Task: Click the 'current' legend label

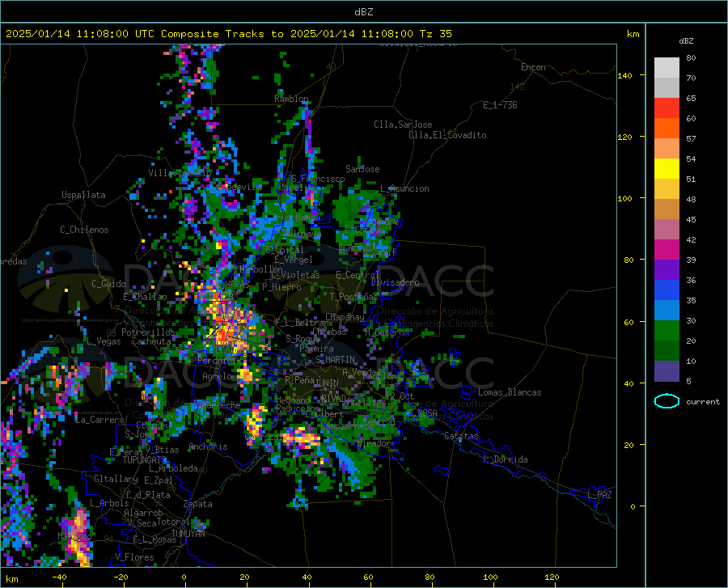Action: click(x=703, y=402)
